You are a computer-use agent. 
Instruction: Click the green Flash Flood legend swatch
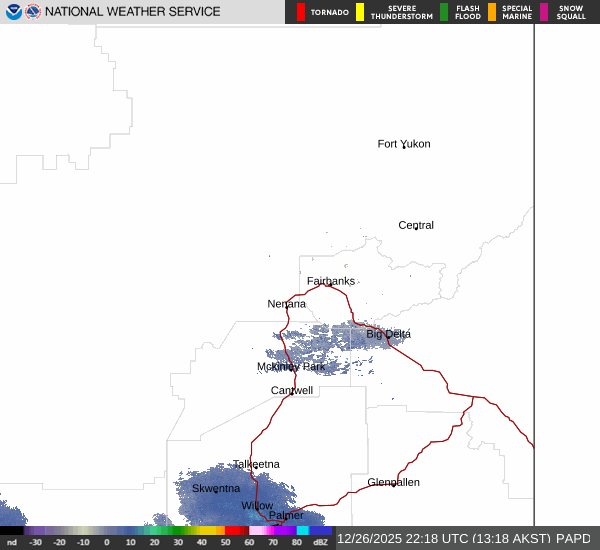[x=444, y=12]
